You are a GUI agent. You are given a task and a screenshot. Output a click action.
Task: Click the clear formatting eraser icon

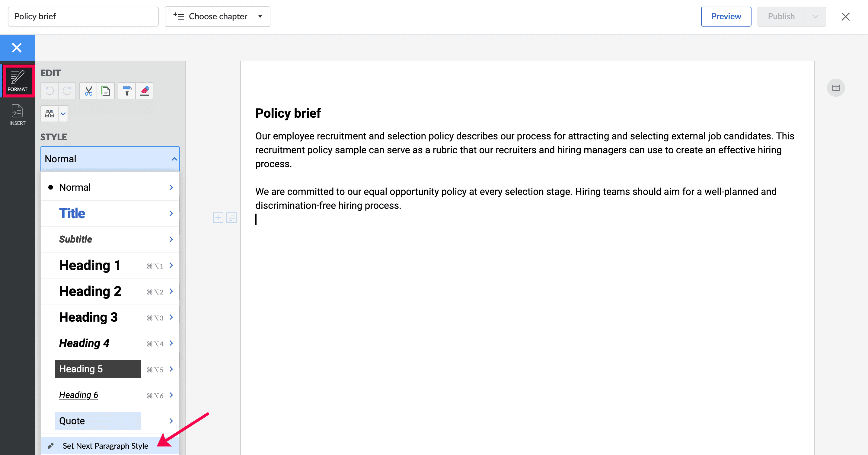(145, 91)
